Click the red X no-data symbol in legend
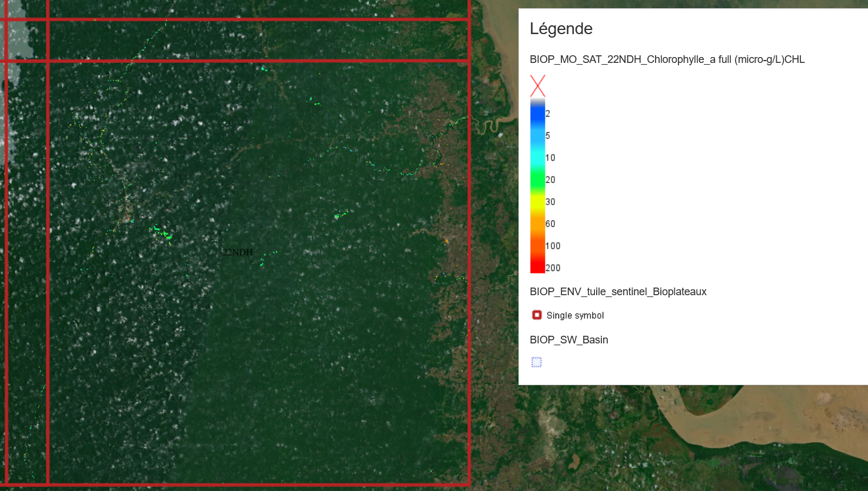 [537, 86]
